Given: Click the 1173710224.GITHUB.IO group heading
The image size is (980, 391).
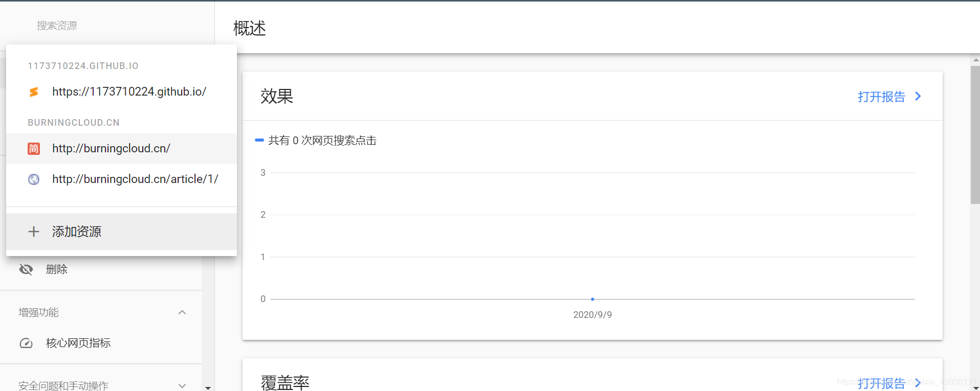Looking at the screenshot, I should [x=83, y=66].
